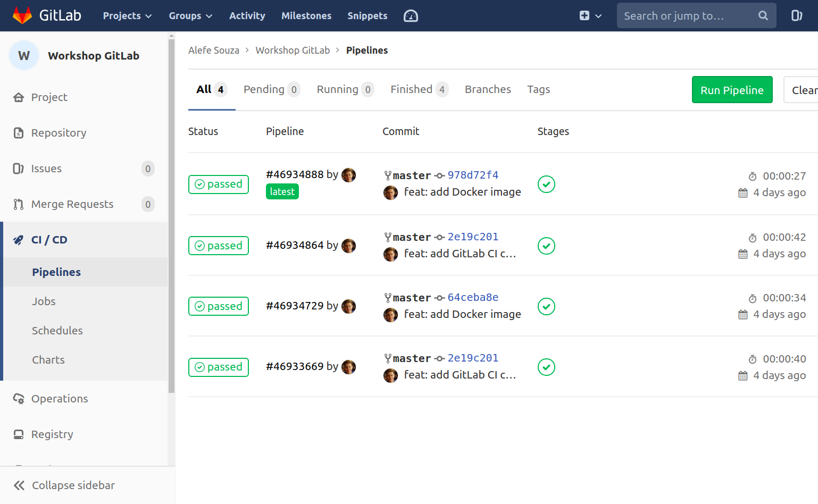Image resolution: width=818 pixels, height=504 pixels.
Task: Click Collapse sidebar text
Action: [x=73, y=485]
